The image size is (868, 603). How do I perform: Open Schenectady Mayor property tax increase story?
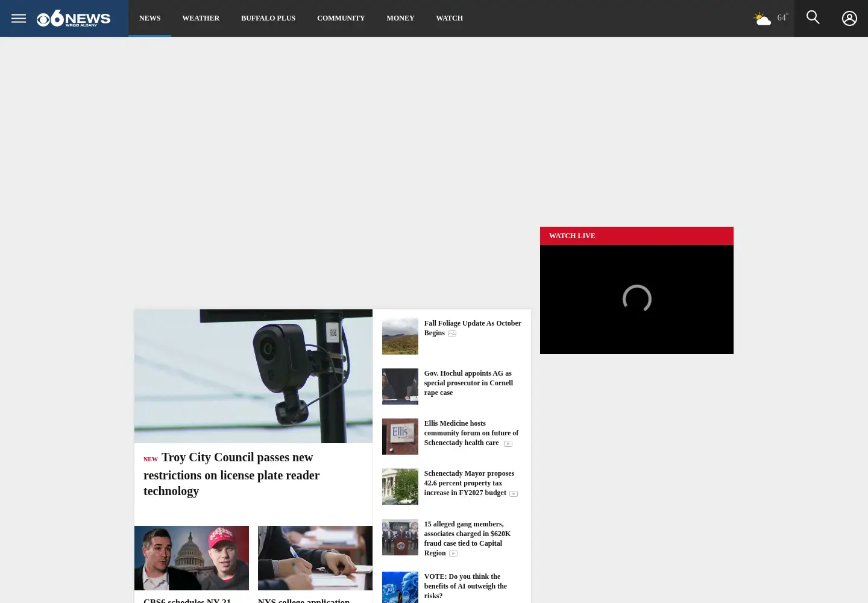click(469, 483)
